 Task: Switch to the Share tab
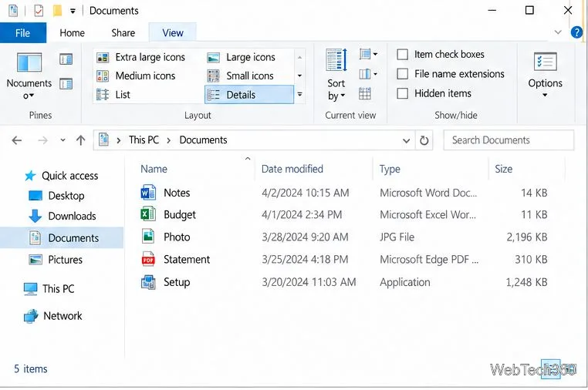click(123, 33)
